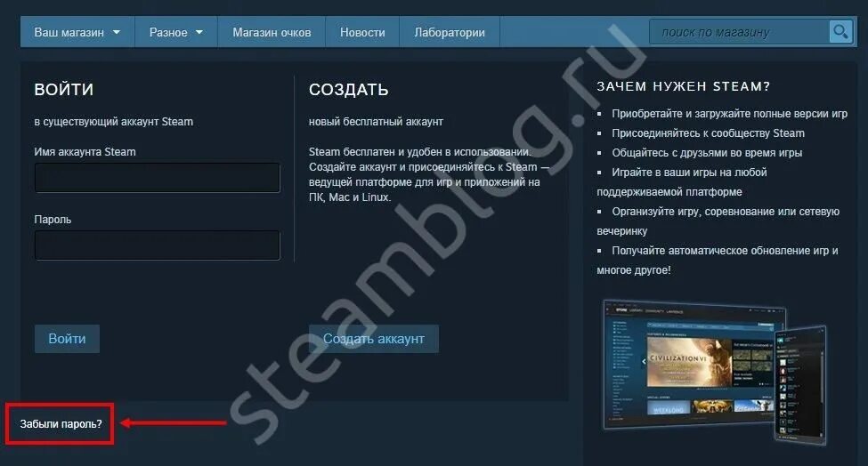The width and height of the screenshot is (868, 466).
Task: Click text новый бесплатный аккаунт
Action: (x=376, y=122)
